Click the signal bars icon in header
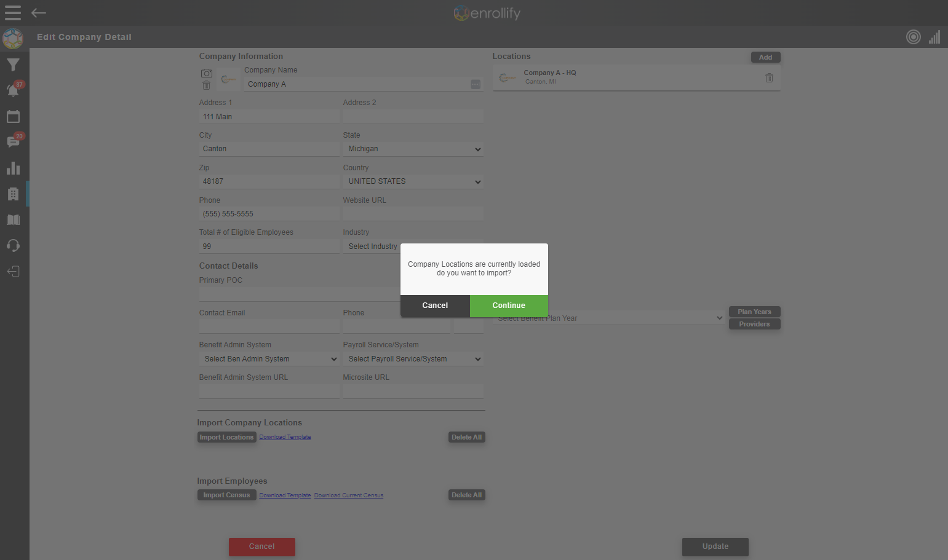This screenshot has width=948, height=560. point(934,37)
